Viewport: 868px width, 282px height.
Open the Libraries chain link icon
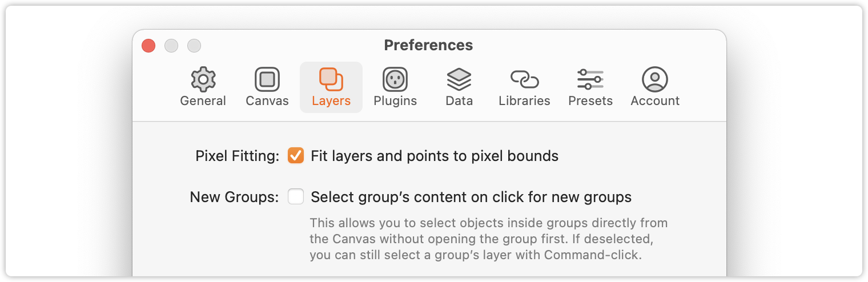click(x=524, y=79)
